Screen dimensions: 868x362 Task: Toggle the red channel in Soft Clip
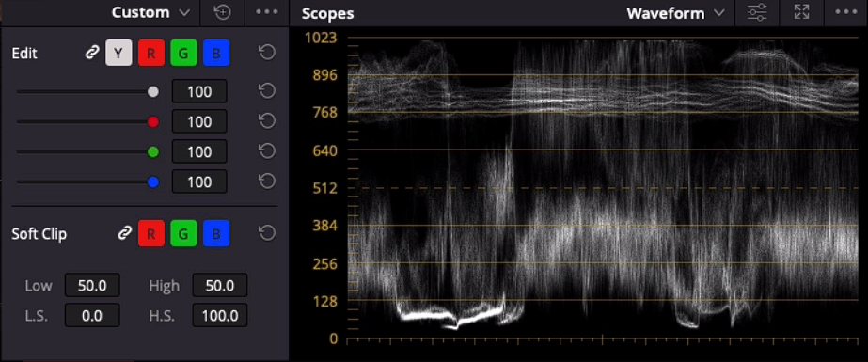151,233
